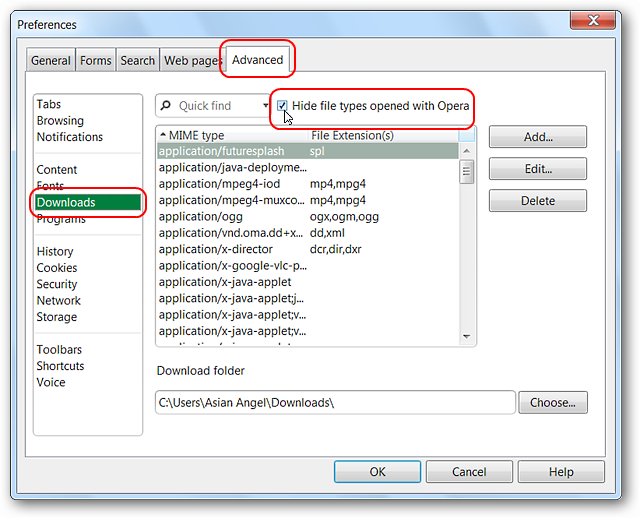Click the Quick find magnifier icon
Image resolution: width=640 pixels, height=518 pixels.
[x=165, y=106]
